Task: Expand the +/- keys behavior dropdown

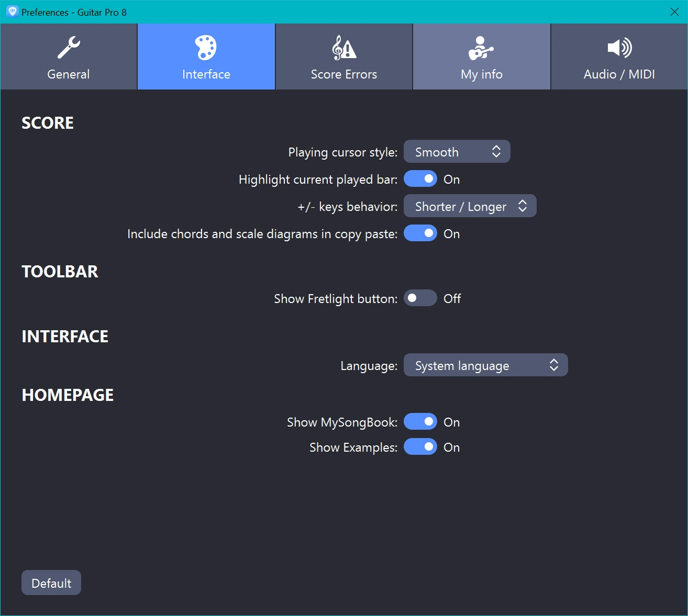Action: point(470,206)
